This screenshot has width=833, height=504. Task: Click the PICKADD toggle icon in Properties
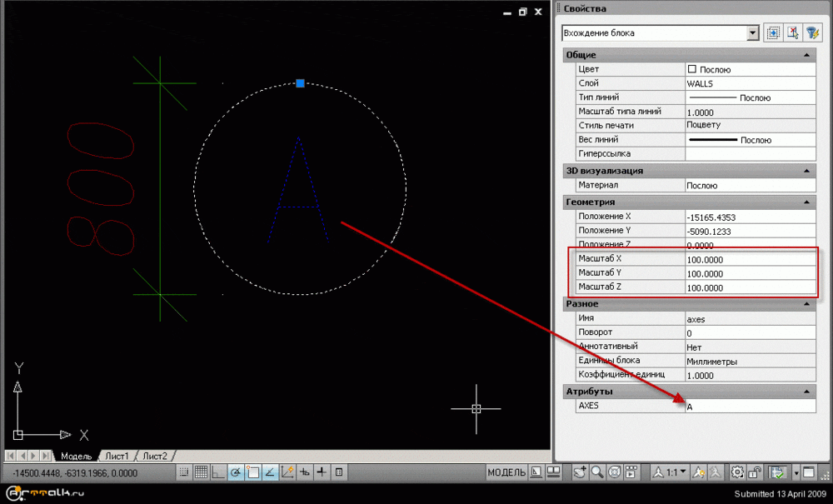pyautogui.click(x=773, y=32)
